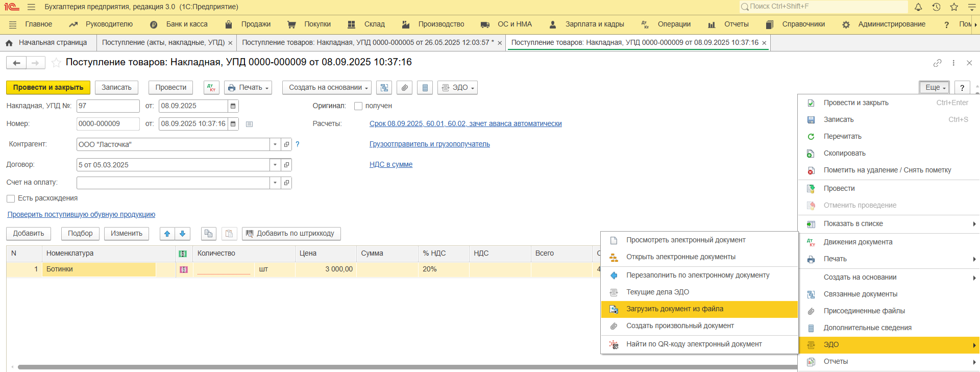
Task: Select Загрузить документ из файла menu item
Action: [674, 309]
